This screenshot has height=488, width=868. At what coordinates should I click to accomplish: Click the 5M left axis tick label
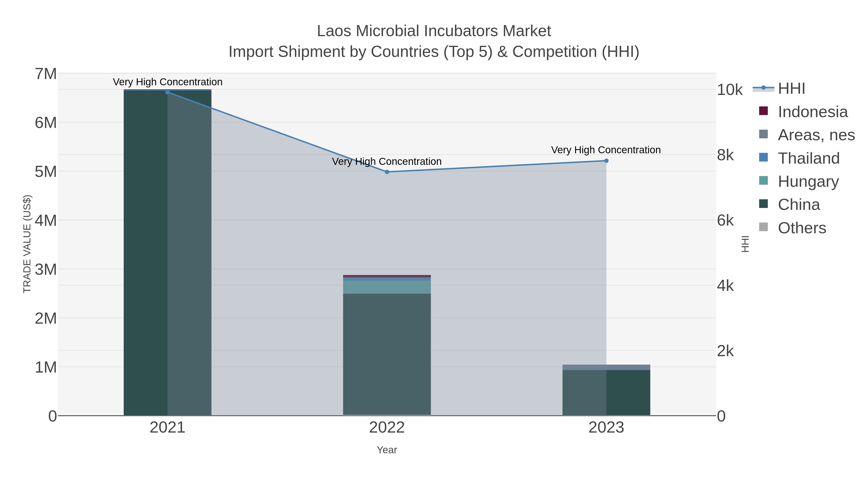[x=46, y=171]
